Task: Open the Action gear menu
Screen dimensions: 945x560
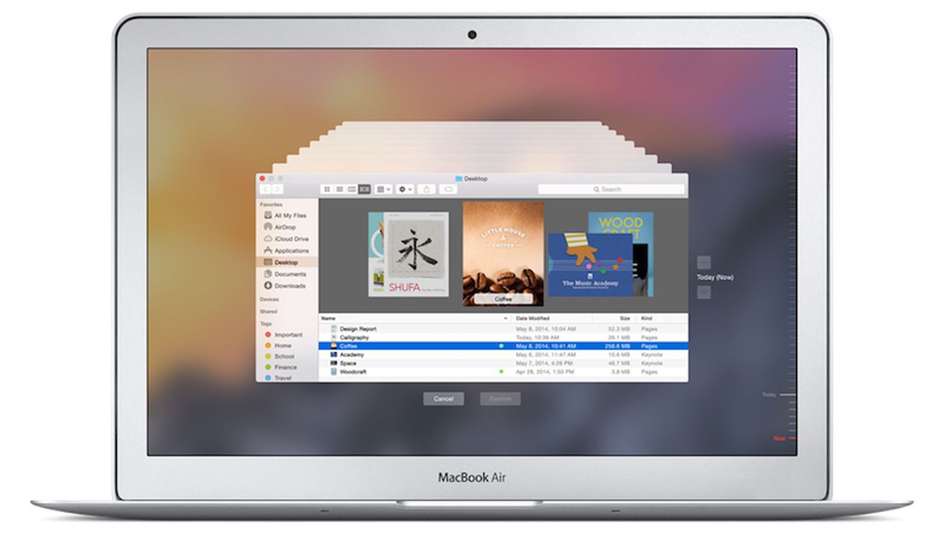Action: point(404,189)
